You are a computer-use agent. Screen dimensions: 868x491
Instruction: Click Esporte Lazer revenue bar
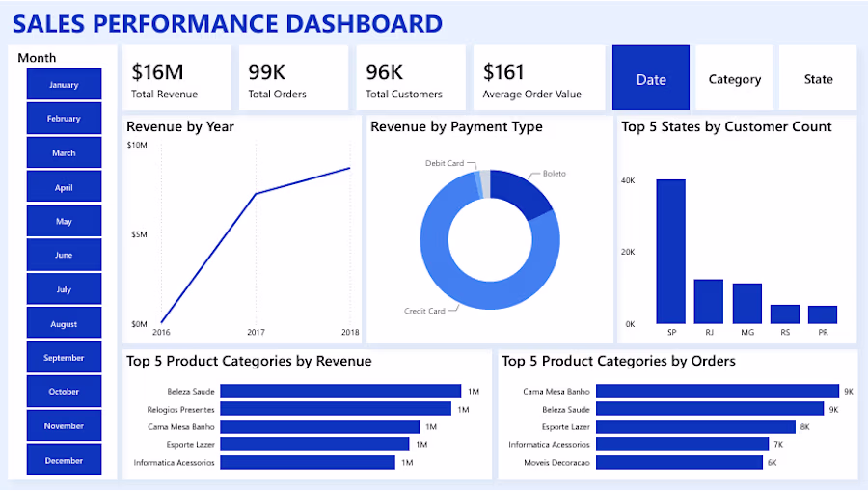click(314, 444)
